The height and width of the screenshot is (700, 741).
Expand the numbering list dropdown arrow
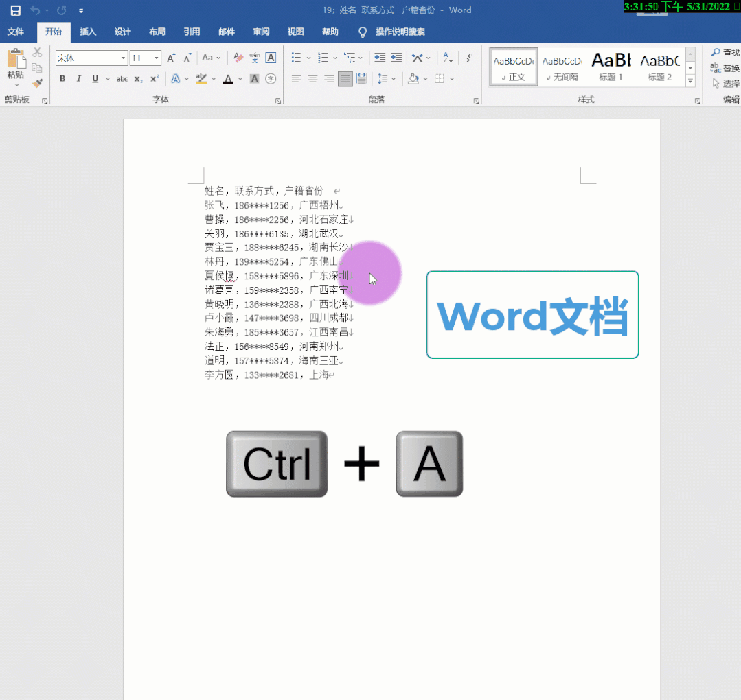click(335, 58)
